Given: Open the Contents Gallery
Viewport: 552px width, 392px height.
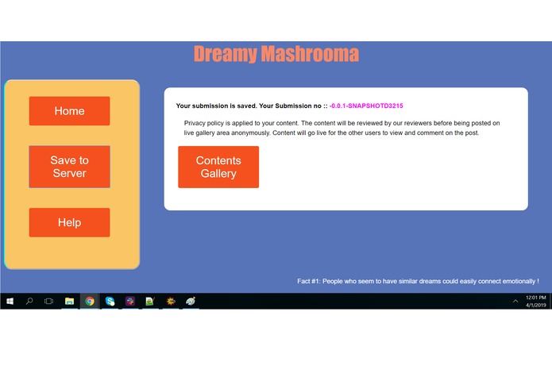Looking at the screenshot, I should tap(218, 167).
